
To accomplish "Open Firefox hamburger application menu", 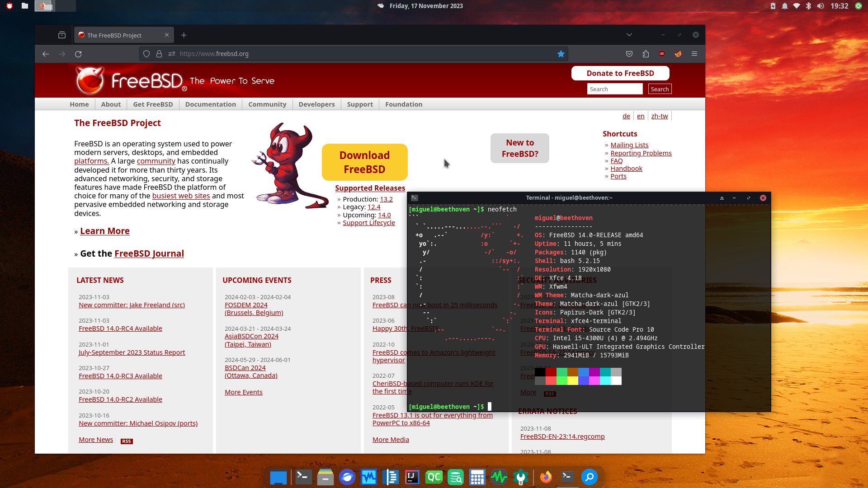I will [694, 54].
